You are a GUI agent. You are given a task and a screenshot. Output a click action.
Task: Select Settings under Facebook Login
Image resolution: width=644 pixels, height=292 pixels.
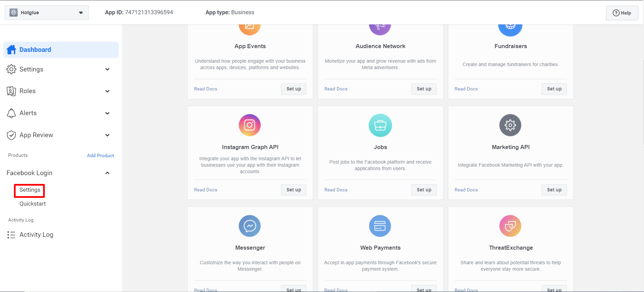point(30,190)
